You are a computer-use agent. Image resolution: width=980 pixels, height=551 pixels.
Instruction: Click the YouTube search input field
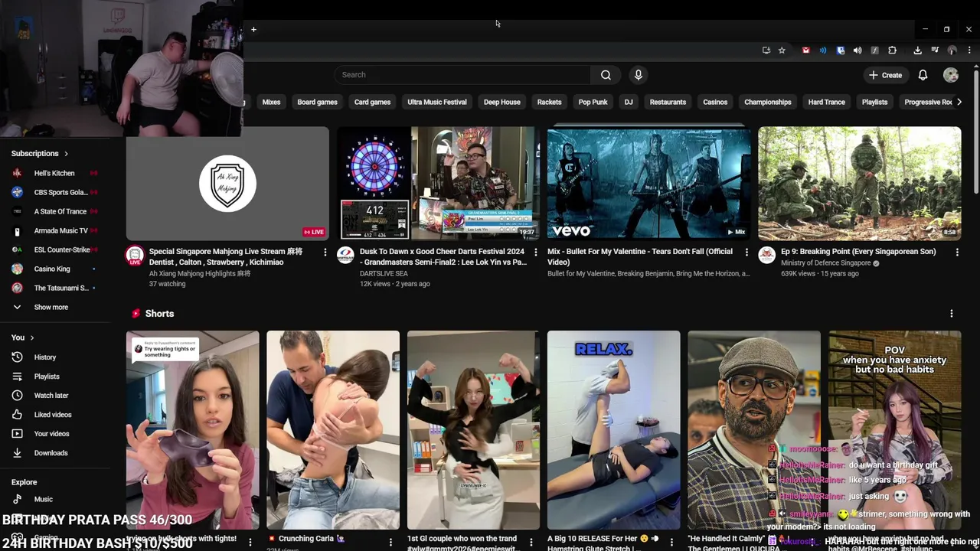[462, 75]
